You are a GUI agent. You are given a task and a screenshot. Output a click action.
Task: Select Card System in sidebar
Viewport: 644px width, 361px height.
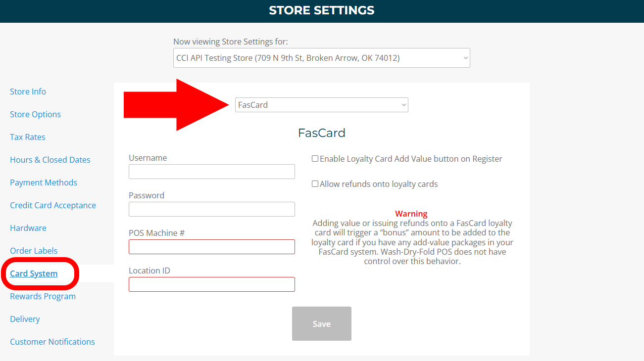click(34, 273)
